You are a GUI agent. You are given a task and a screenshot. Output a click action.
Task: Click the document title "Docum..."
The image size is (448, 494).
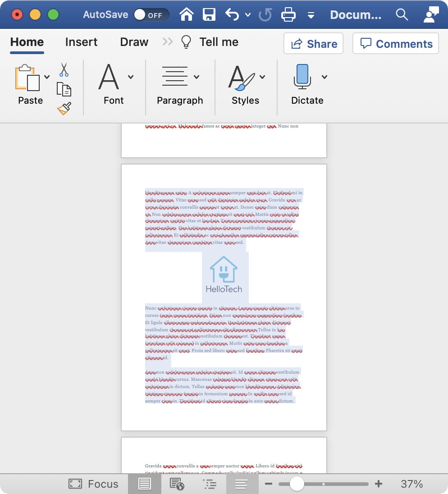[355, 14]
